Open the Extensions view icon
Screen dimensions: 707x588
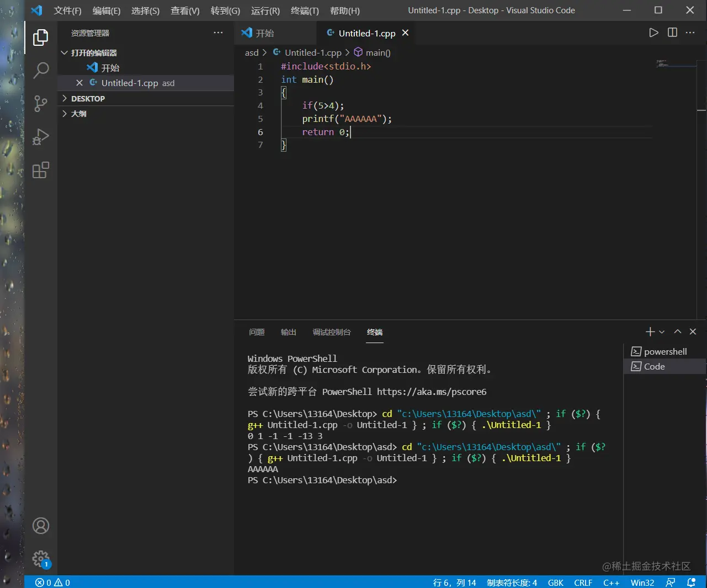click(41, 170)
